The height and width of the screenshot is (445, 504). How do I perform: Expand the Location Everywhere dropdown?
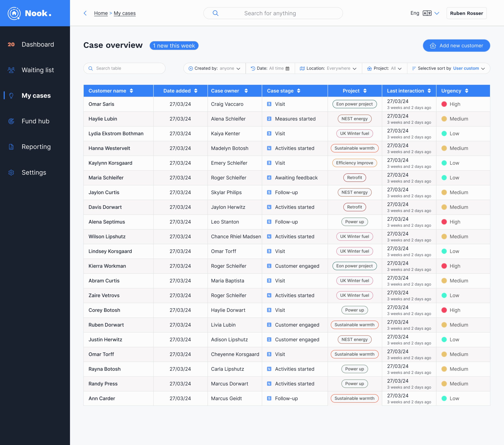(x=328, y=68)
